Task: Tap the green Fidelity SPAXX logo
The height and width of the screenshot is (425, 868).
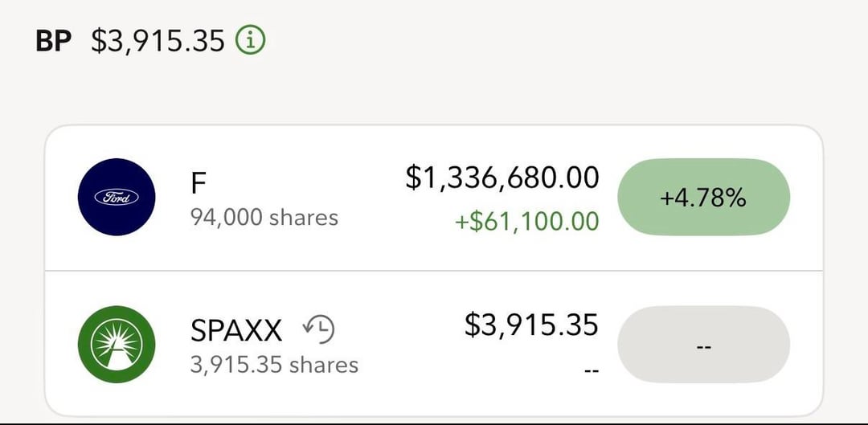Action: click(x=117, y=344)
